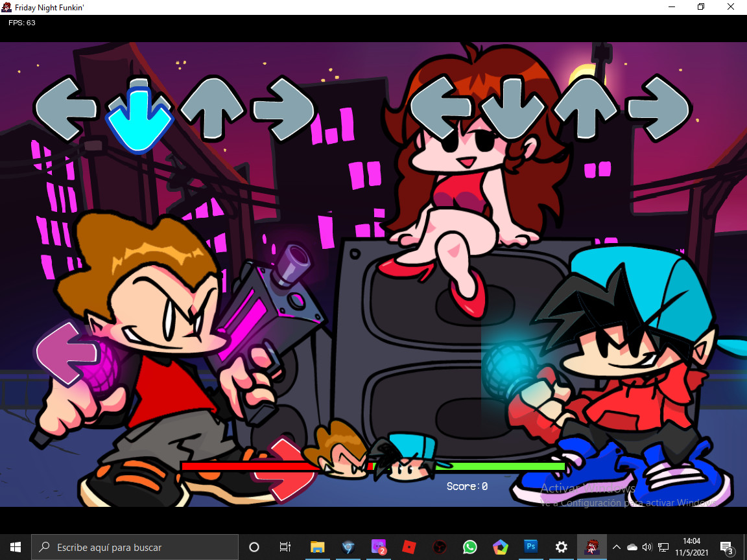The width and height of the screenshot is (747, 560).
Task: Open the purple app with badge 2
Action: [x=379, y=547]
